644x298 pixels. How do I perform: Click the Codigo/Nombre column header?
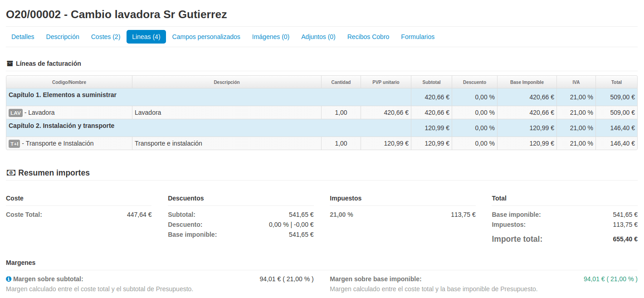click(x=69, y=82)
